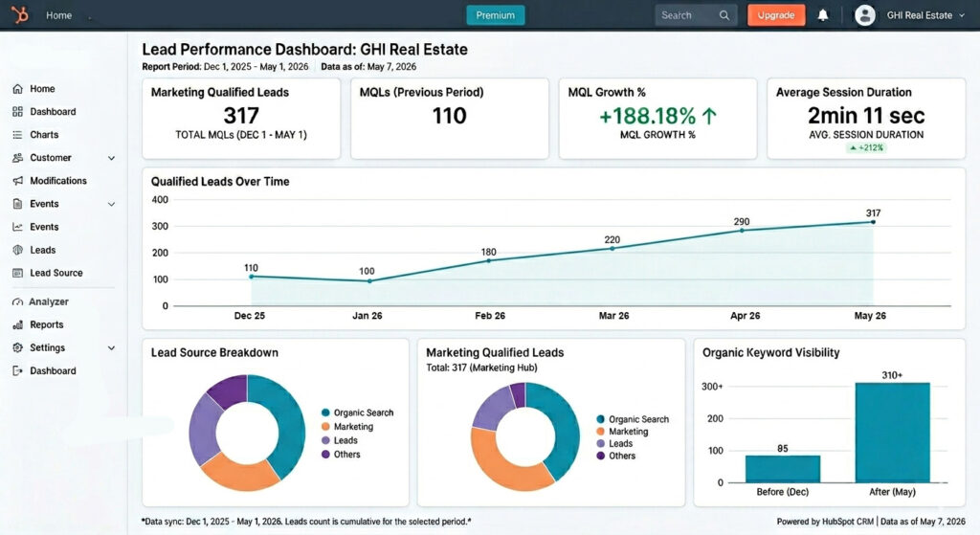Click the Mar 26 data point labeled 220

pyautogui.click(x=612, y=248)
